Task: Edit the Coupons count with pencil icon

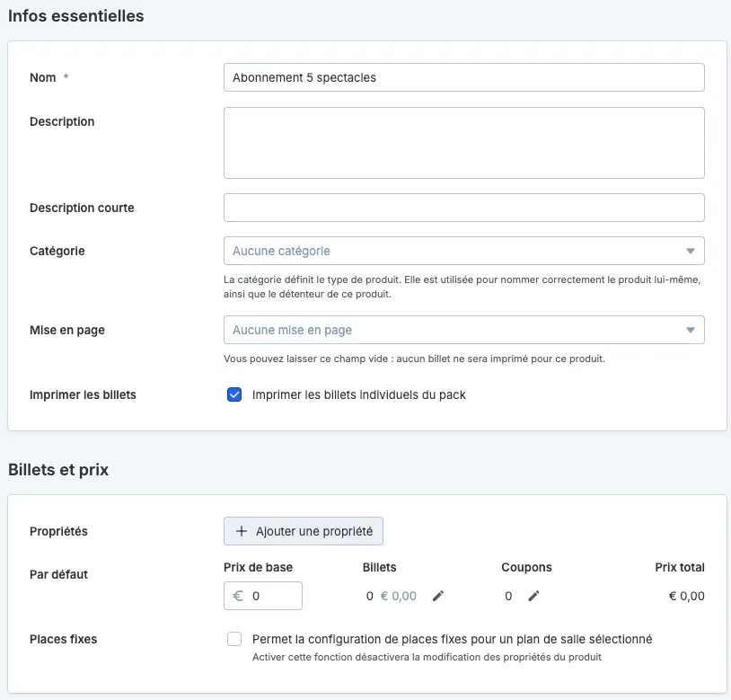Action: coord(533,596)
